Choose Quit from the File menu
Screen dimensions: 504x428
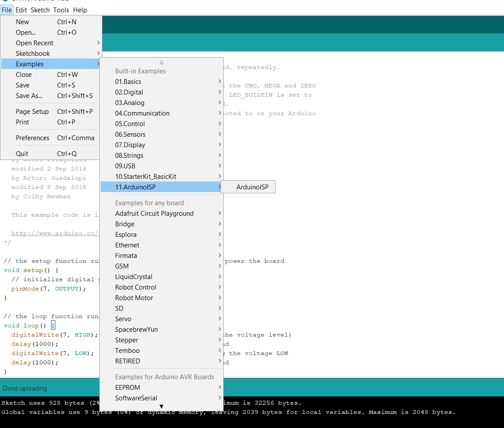tap(51, 154)
